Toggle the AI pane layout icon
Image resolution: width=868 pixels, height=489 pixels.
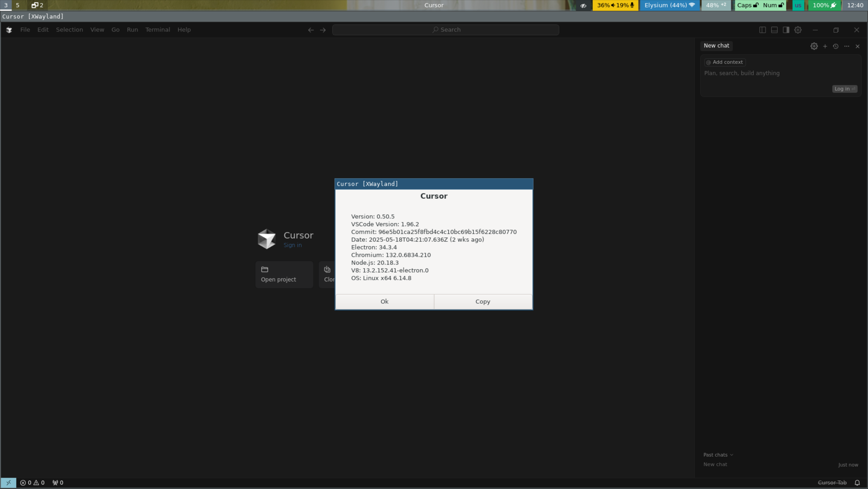pyautogui.click(x=786, y=30)
